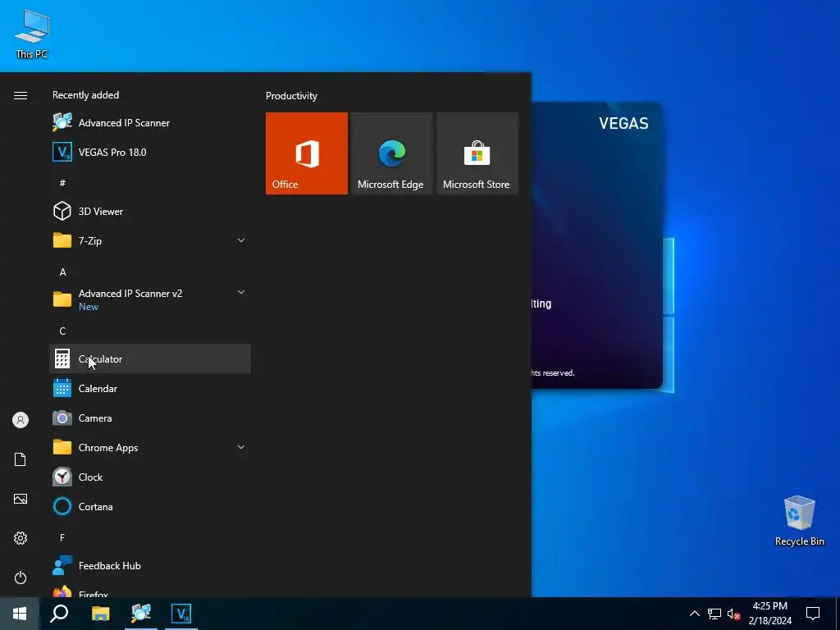Click the F letter group header
Screen dimensions: 840x630
point(62,537)
